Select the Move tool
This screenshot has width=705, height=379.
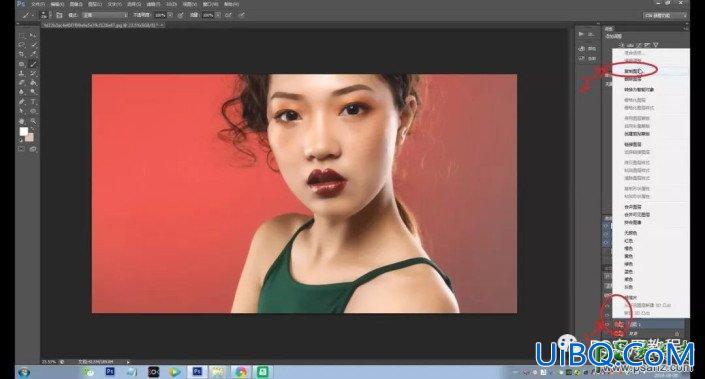[33, 35]
